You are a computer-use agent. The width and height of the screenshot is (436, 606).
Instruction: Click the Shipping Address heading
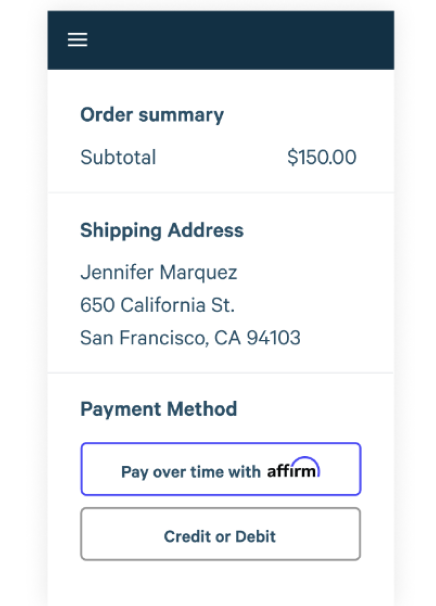tap(162, 230)
